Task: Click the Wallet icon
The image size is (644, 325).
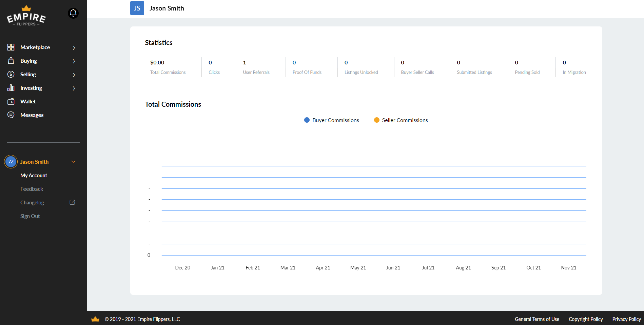Action: 11,101
